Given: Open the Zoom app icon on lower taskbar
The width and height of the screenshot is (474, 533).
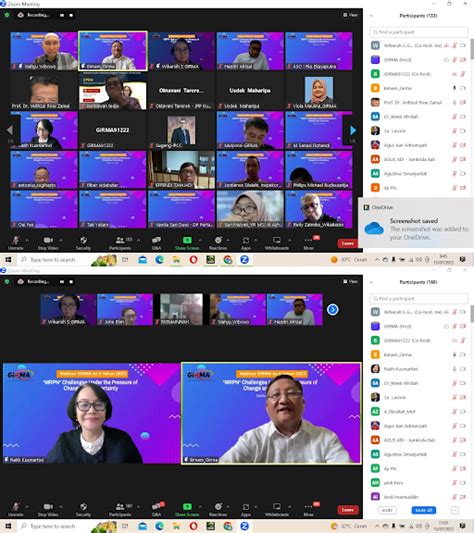Looking at the screenshot, I should point(244,526).
